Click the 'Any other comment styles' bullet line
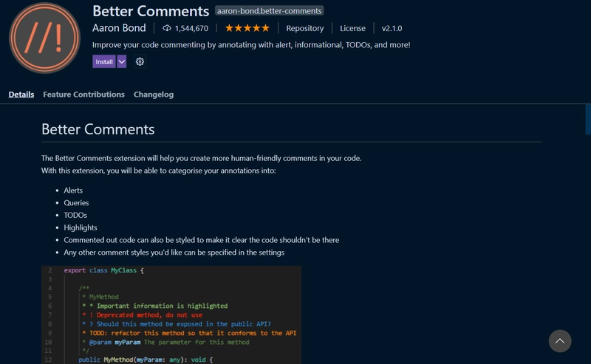 tap(174, 253)
